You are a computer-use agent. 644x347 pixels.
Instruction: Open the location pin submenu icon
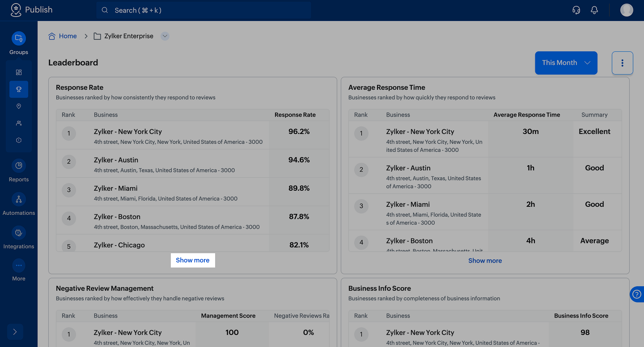tap(19, 106)
